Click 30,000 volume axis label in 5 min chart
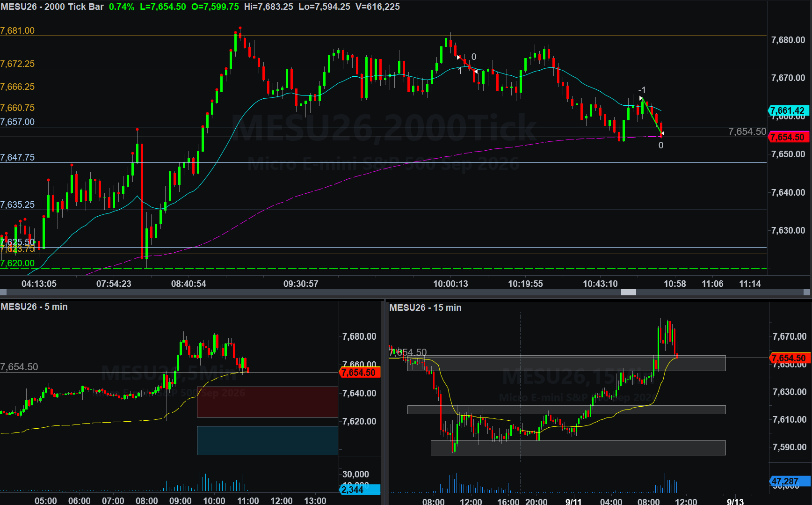Image resolution: width=812 pixels, height=505 pixels. 355,474
